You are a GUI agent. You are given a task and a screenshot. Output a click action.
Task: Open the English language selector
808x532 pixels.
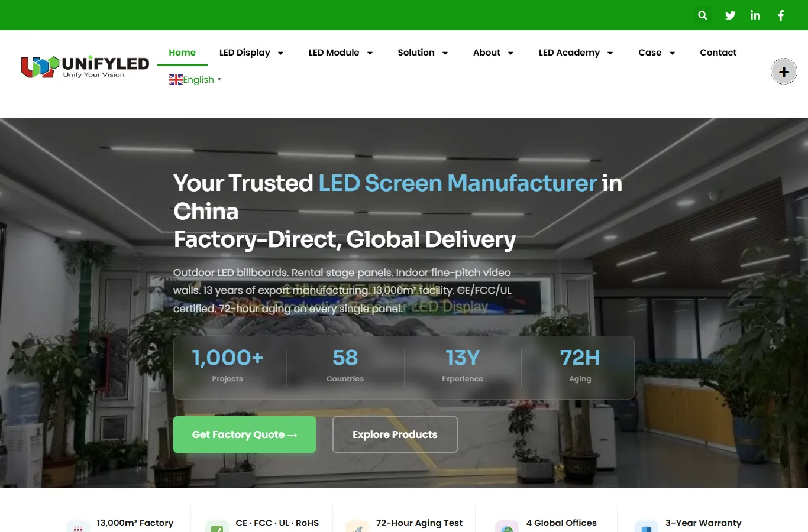tap(195, 80)
